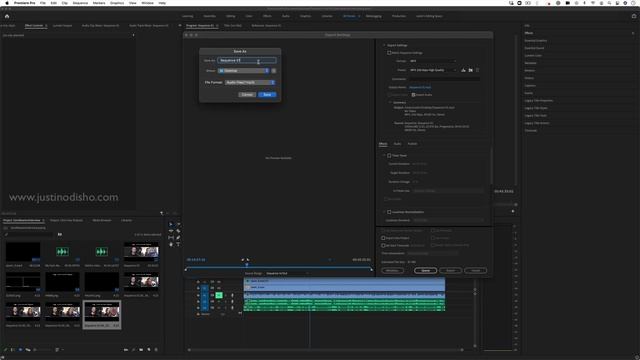Open the Where location dropdown in Save As

(244, 71)
